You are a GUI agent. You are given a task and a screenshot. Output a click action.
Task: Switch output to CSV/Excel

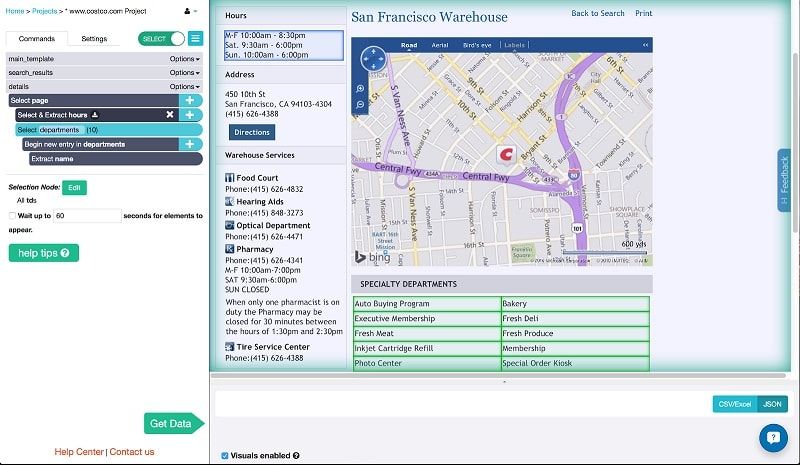[x=735, y=404]
